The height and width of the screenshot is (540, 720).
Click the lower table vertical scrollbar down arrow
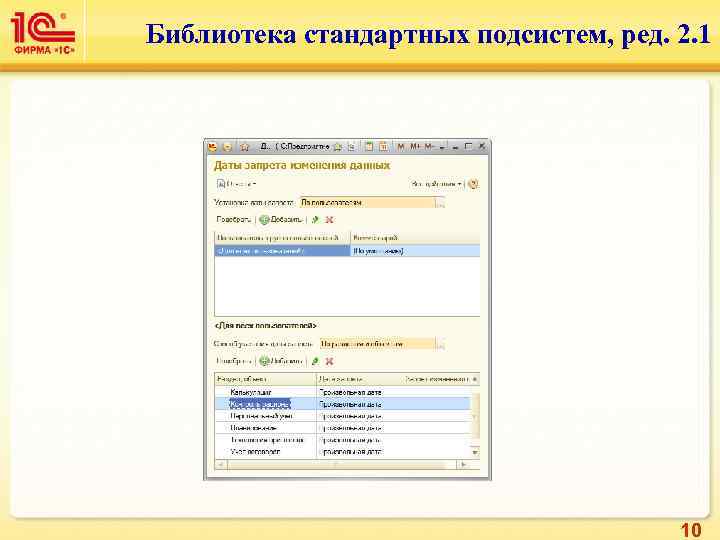(476, 452)
